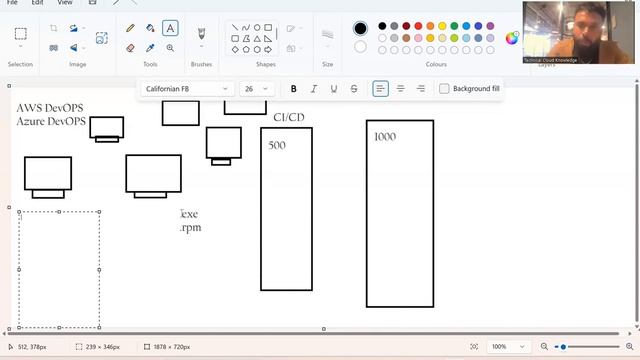
Task: Pick the red colour swatch
Action: pyautogui.click(x=418, y=26)
